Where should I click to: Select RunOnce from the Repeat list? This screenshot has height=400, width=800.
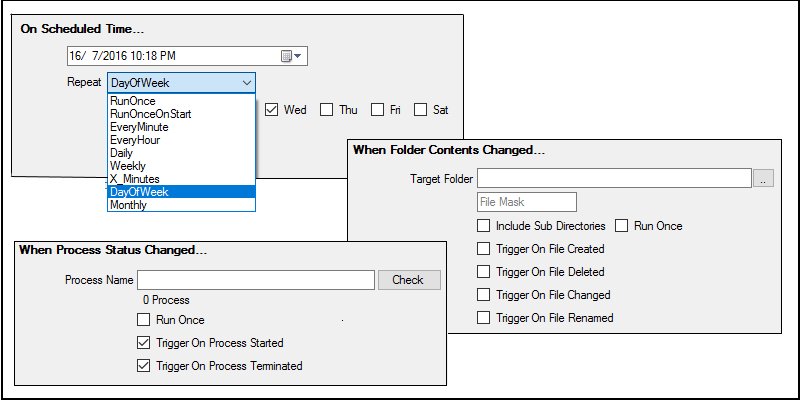coord(181,101)
